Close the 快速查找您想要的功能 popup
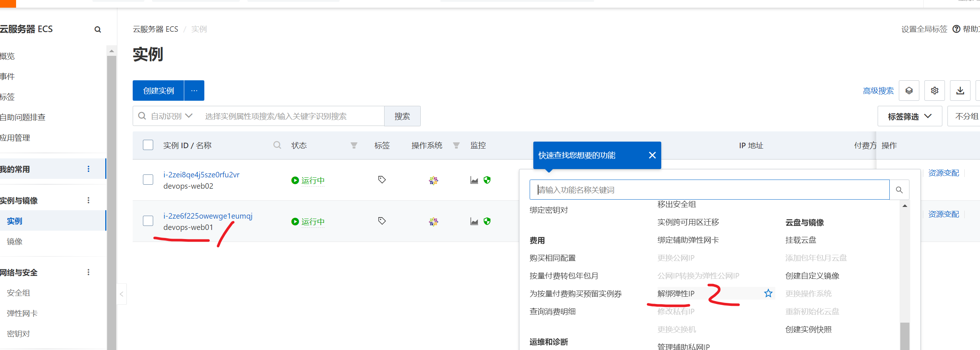The image size is (980, 350). click(x=652, y=155)
